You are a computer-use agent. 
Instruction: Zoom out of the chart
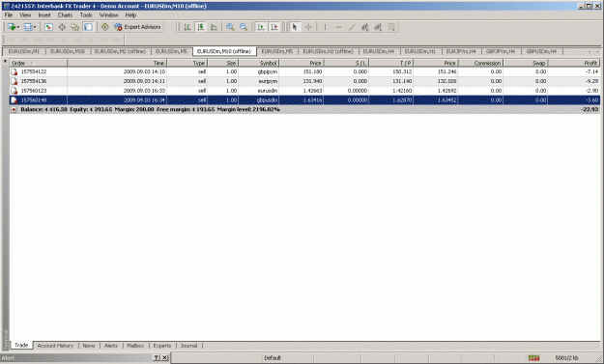coord(244,27)
